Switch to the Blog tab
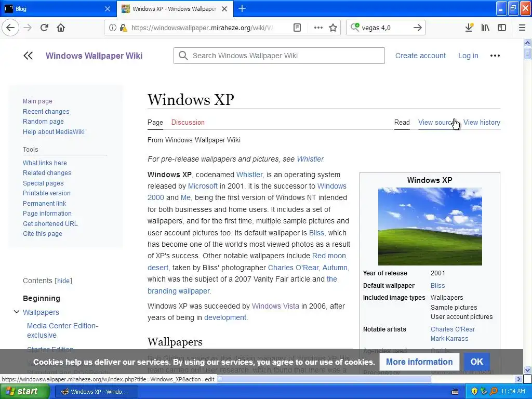This screenshot has width=532, height=399. point(58,9)
